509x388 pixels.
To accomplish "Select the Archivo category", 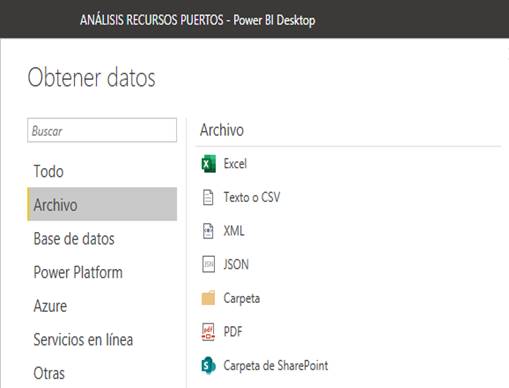I will (x=102, y=204).
